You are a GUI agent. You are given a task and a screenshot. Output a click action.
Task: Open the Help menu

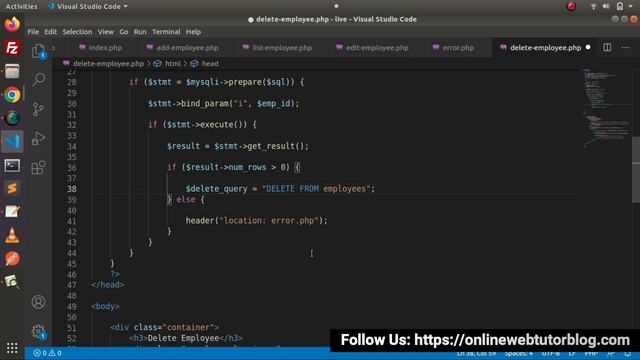[x=193, y=32]
